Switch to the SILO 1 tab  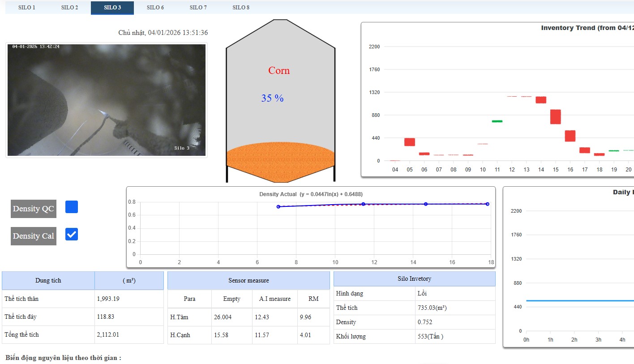pyautogui.click(x=27, y=8)
